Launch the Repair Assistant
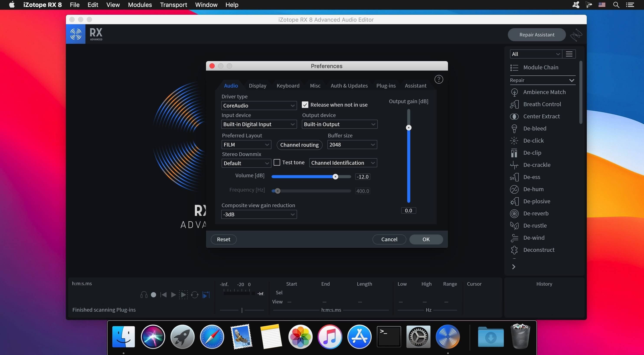This screenshot has height=355, width=644. coord(537,34)
